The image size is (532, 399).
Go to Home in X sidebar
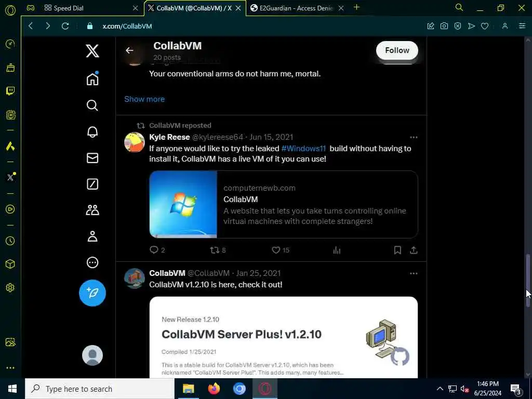[92, 79]
